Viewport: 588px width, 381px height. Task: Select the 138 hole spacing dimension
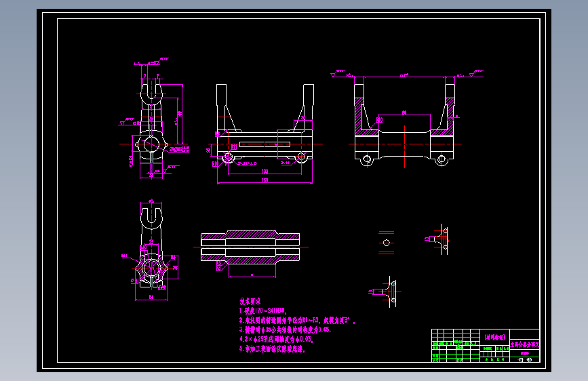coord(264,172)
